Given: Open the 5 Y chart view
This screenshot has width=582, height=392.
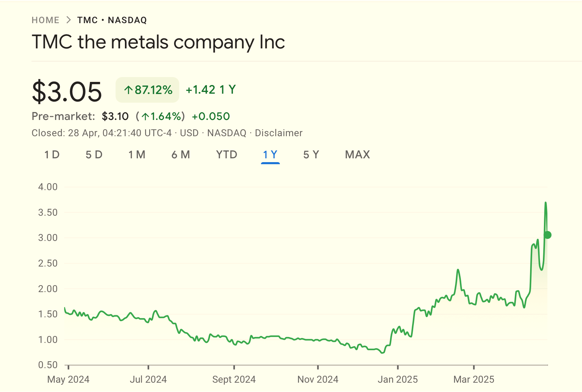Looking at the screenshot, I should 311,155.
